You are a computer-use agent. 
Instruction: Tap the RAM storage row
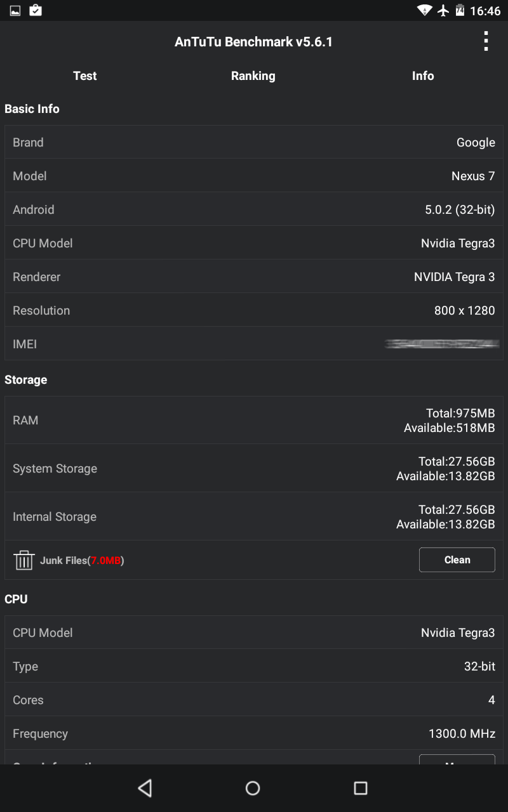coord(254,421)
